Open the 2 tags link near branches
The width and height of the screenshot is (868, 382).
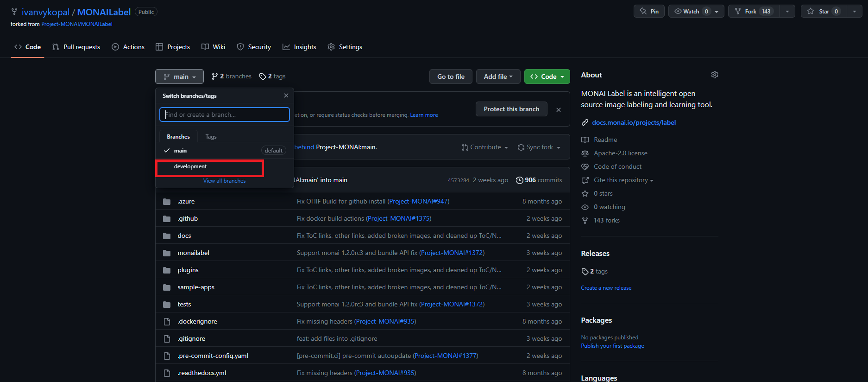[x=272, y=76]
